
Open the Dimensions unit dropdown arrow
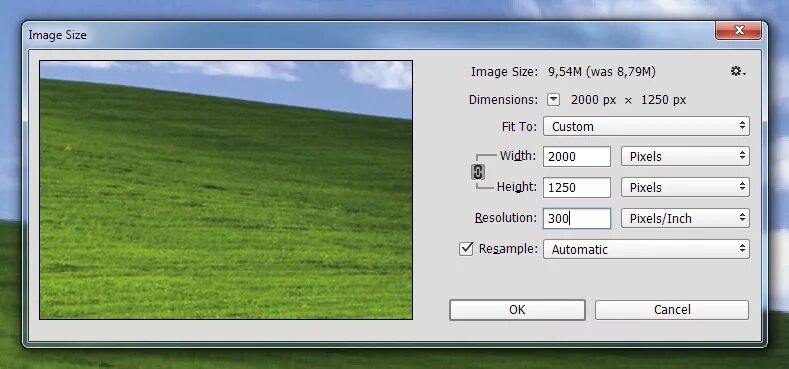coord(553,100)
